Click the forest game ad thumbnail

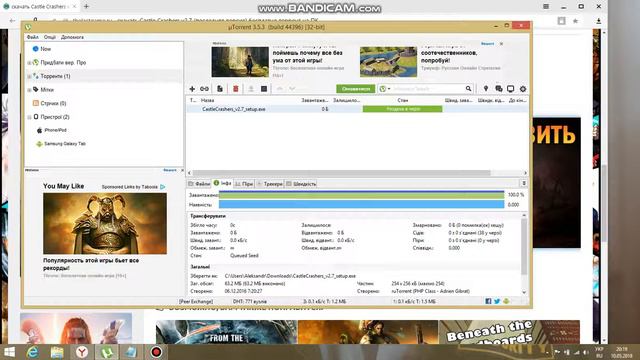click(x=240, y=62)
